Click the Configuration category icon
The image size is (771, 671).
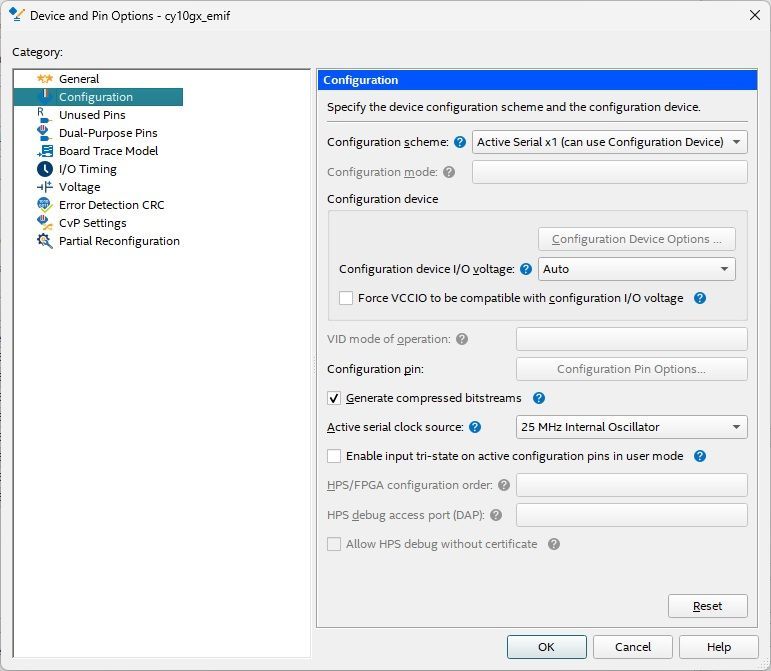pos(45,96)
